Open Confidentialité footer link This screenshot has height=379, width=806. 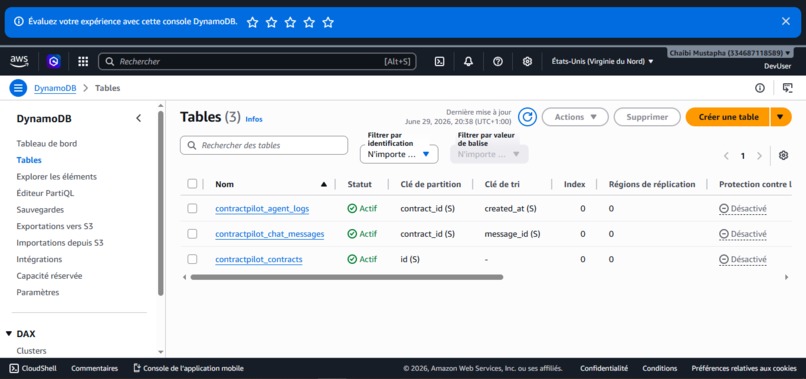[x=604, y=368]
